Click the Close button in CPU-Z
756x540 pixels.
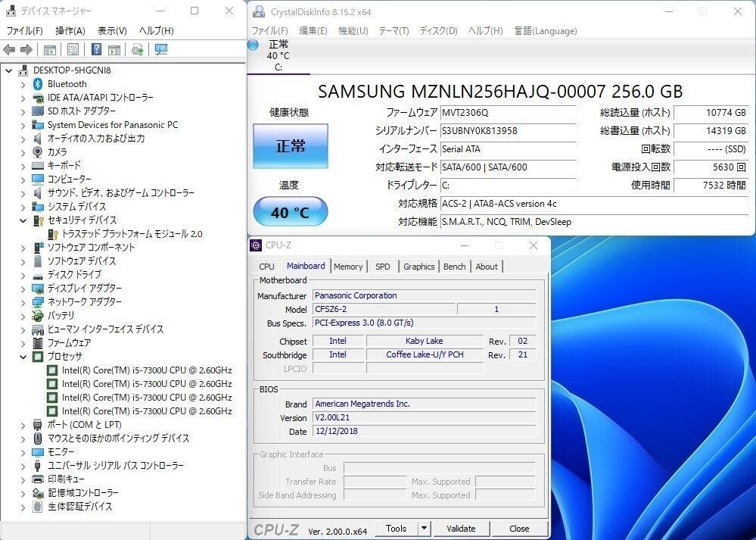click(519, 529)
